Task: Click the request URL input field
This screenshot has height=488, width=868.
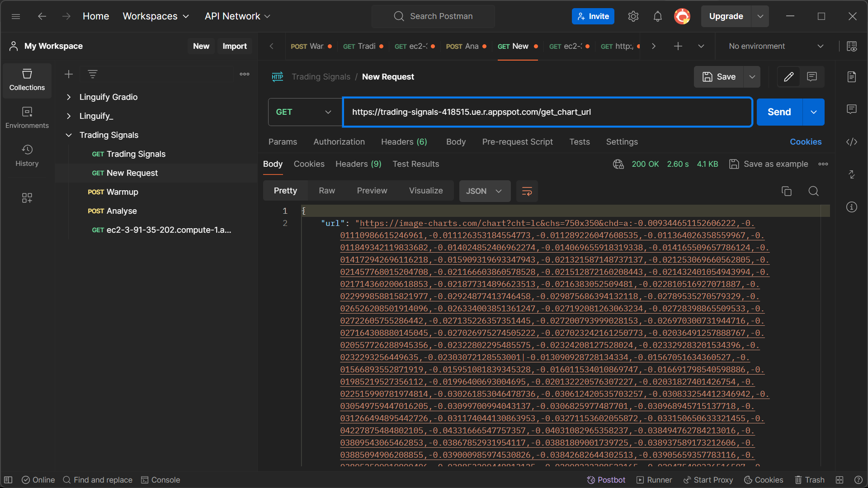Action: tap(547, 112)
